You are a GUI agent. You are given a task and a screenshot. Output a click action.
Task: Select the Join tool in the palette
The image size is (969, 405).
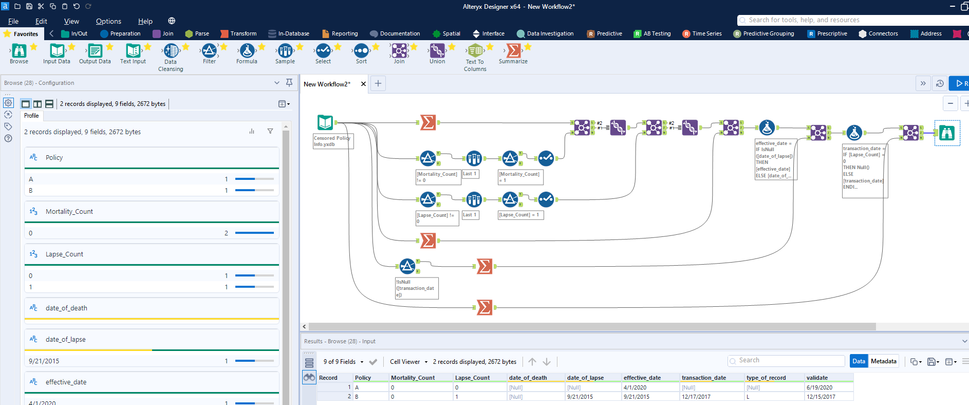[x=399, y=51]
